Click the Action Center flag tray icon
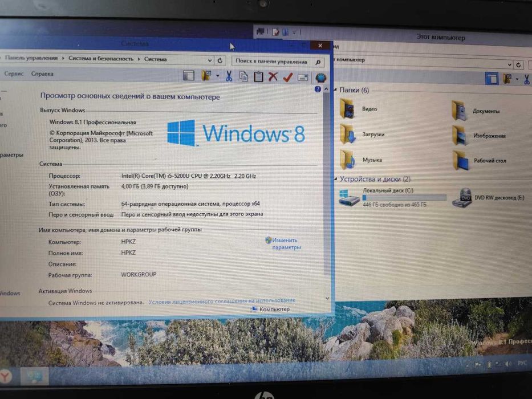532x399 pixels. [478, 365]
